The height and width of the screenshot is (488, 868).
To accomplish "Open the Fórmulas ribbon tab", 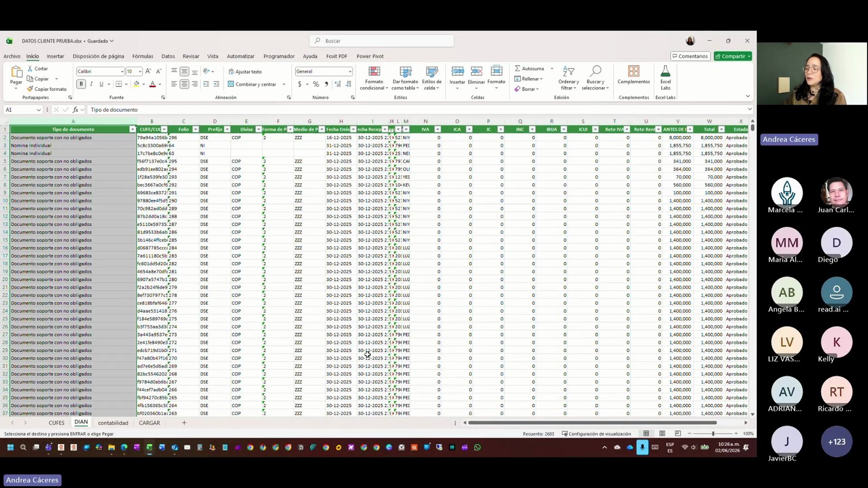I will (x=143, y=56).
